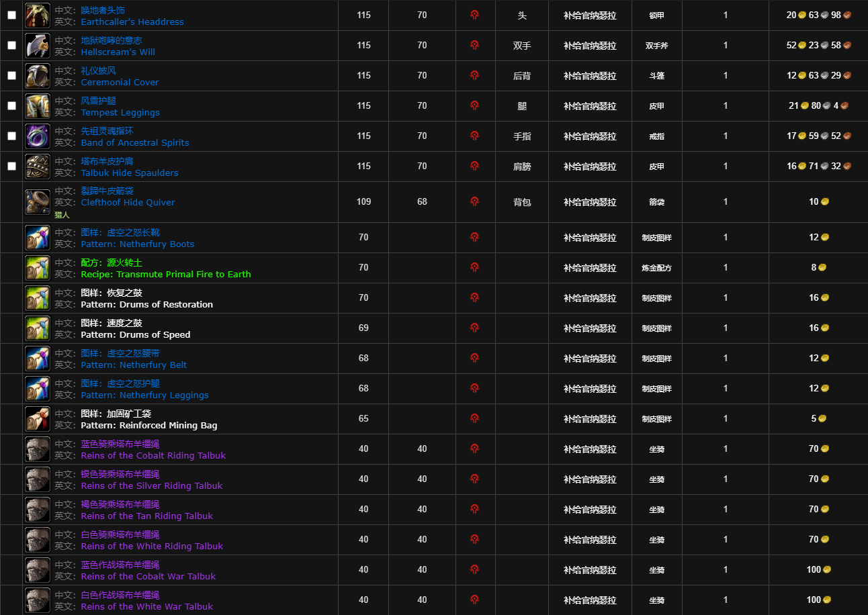Click Horde faction icon in White War Talbuk row

tap(475, 600)
